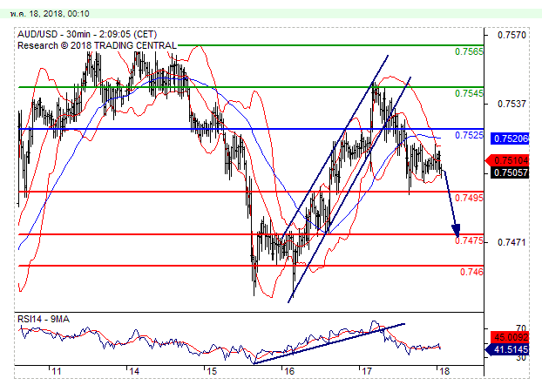This screenshot has height=392, width=542.
Task: Click the 'AUD/USD - 30min - 2:09:05 (CET)' title
Action: 87,34
